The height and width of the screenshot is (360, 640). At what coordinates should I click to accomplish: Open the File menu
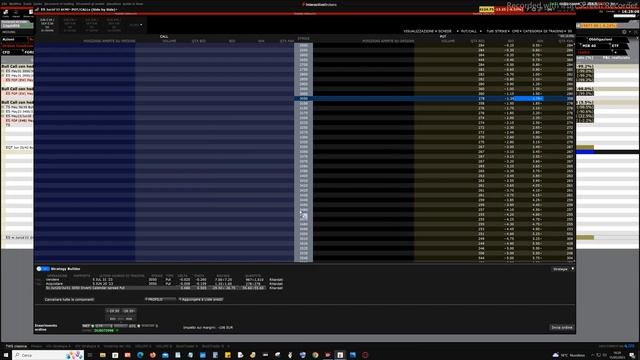(x=4, y=4)
